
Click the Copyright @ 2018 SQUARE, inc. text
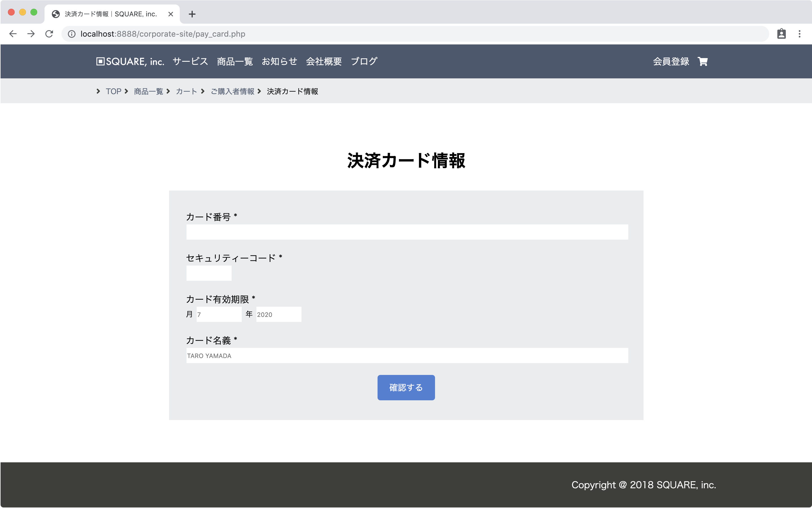coord(644,485)
